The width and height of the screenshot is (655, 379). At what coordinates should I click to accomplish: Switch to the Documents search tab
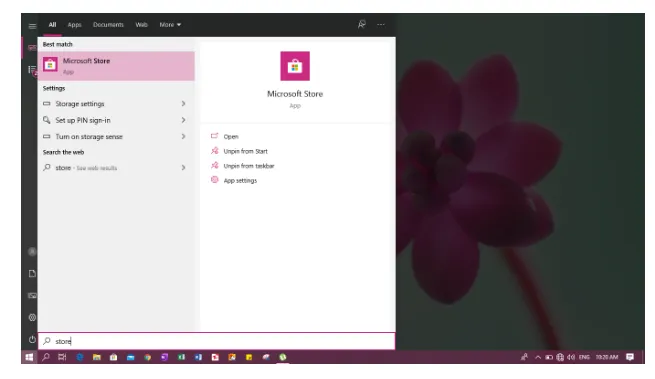pos(108,25)
